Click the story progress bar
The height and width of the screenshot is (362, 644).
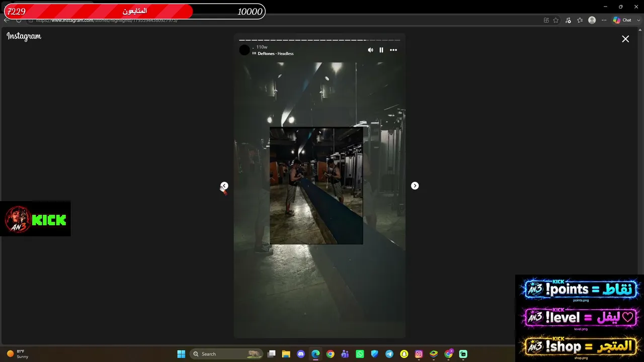(319, 40)
